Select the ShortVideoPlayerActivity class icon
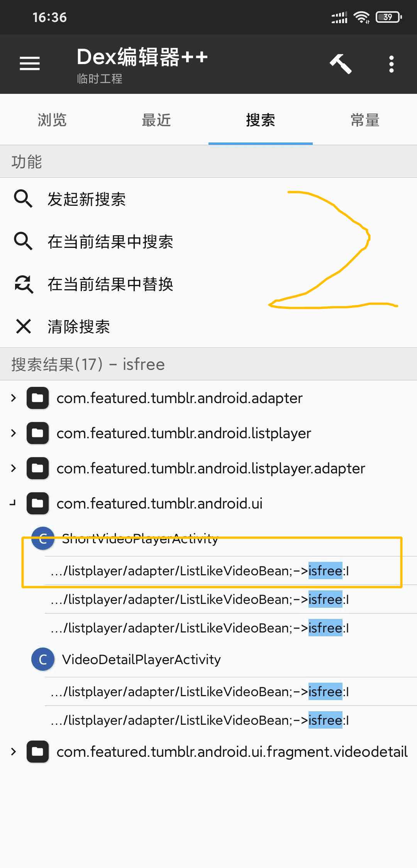This screenshot has width=417, height=868. (x=43, y=538)
